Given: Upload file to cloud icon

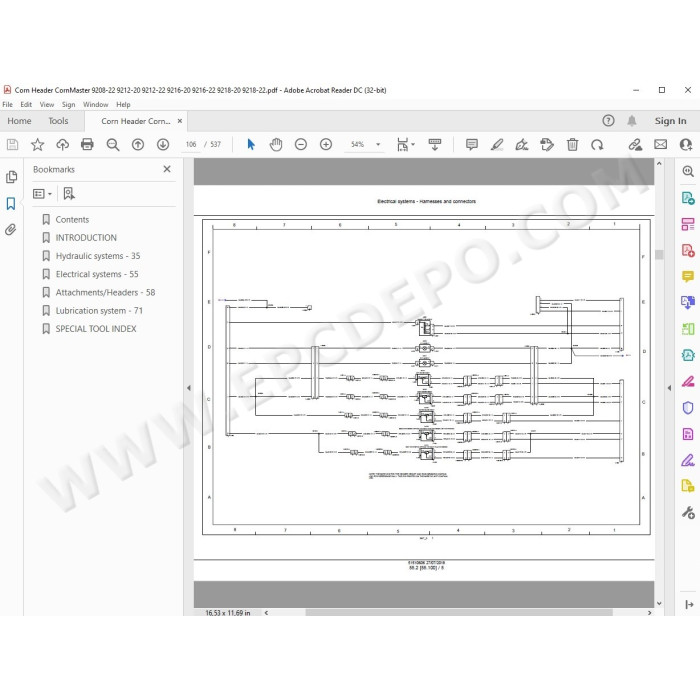Looking at the screenshot, I should point(62,144).
